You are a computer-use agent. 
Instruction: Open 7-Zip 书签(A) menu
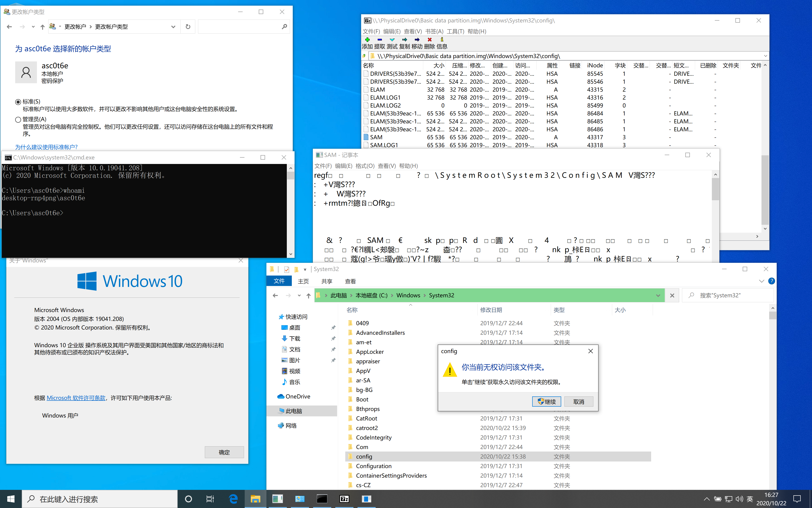(434, 31)
